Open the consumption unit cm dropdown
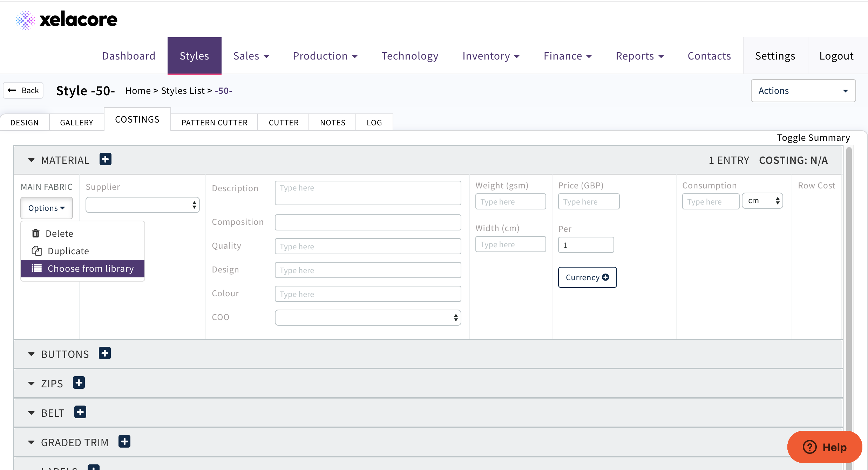 pyautogui.click(x=762, y=201)
